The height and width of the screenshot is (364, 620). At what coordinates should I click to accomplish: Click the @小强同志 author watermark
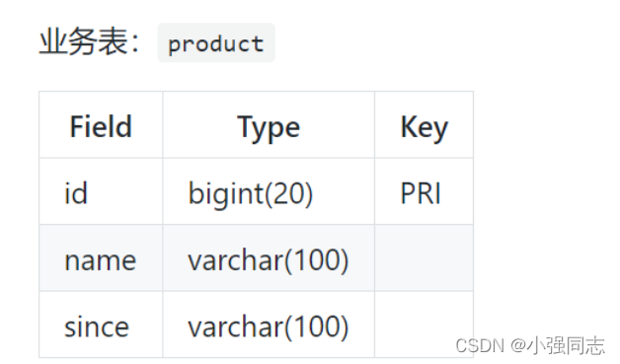point(558,346)
